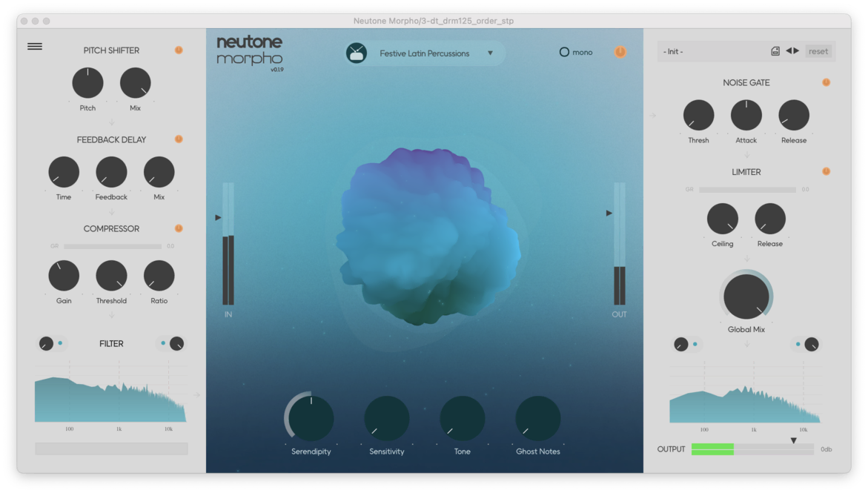Click the Serendipity knob
868x493 pixels.
(311, 418)
